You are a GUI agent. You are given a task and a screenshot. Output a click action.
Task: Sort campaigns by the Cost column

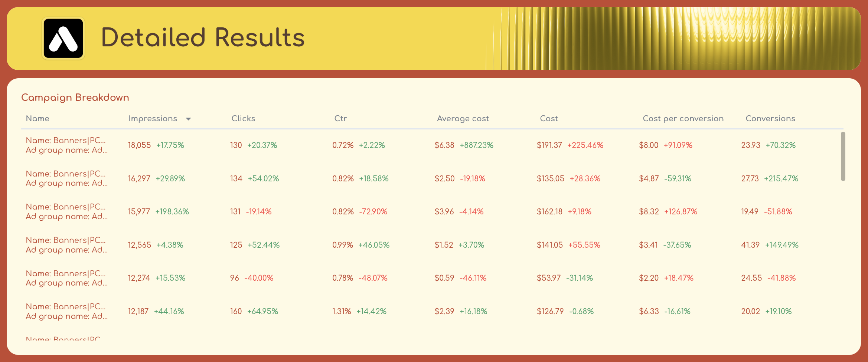(x=549, y=118)
